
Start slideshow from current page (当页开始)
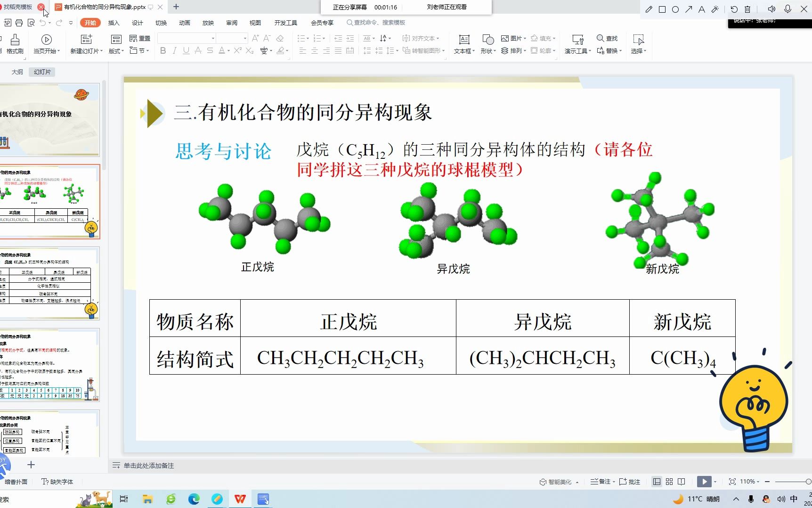[46, 44]
